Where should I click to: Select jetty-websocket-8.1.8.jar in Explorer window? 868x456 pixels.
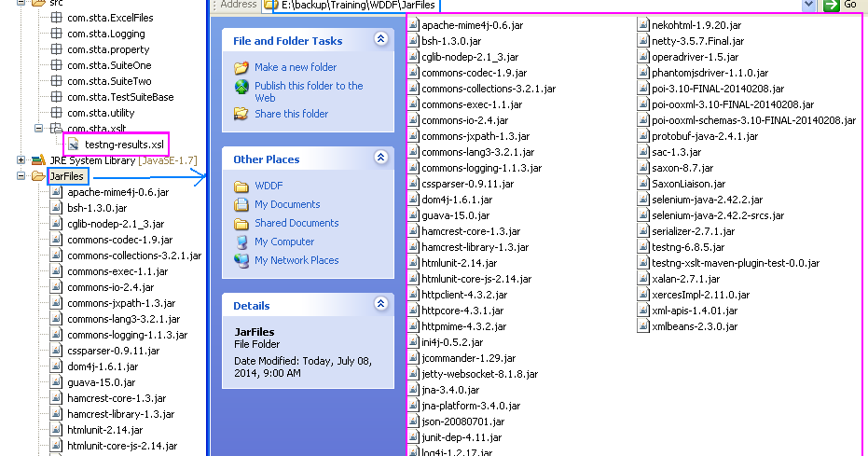coord(479,374)
